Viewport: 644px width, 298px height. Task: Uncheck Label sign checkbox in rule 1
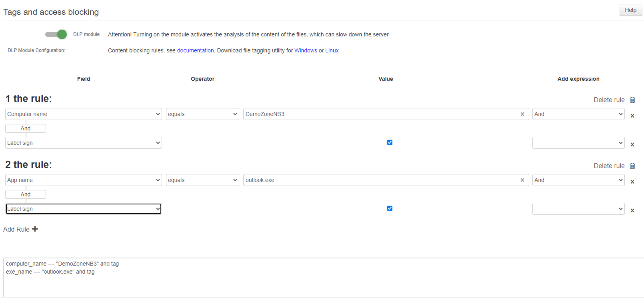(x=390, y=142)
